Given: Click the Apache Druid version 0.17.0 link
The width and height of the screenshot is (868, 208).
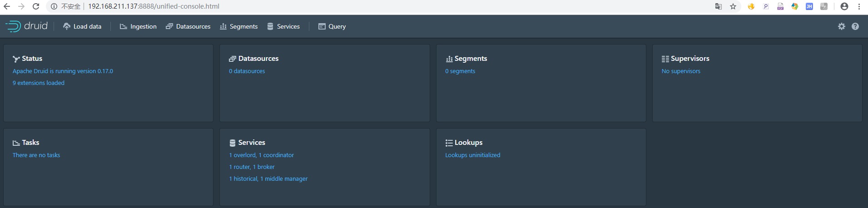Looking at the screenshot, I should [63, 71].
